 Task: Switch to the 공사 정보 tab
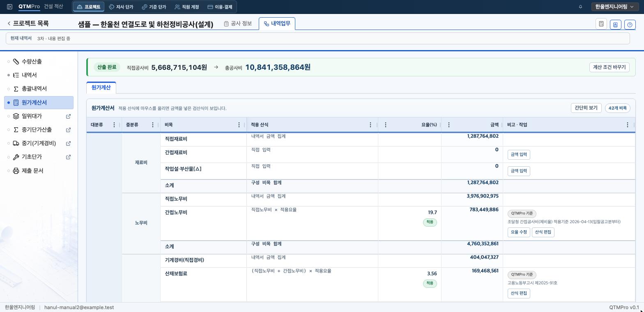pos(238,24)
